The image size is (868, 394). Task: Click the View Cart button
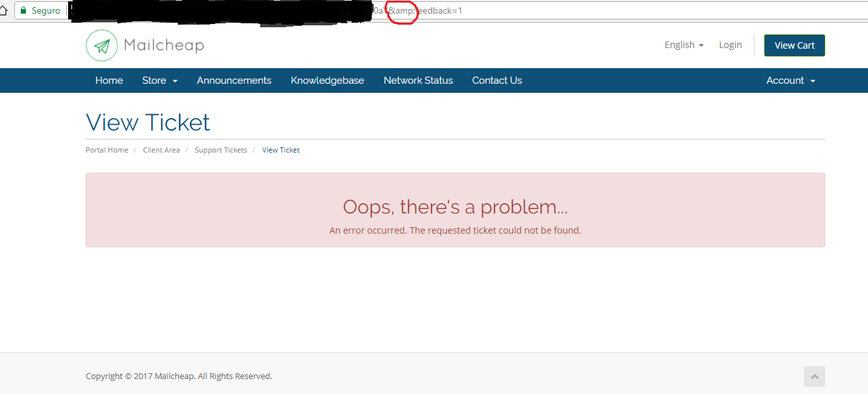(x=794, y=45)
